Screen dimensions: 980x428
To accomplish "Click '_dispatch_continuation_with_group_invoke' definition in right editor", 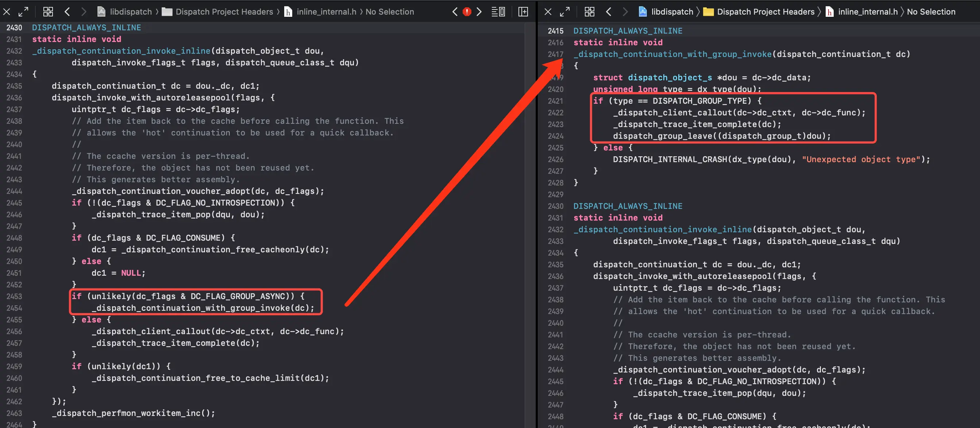I will coord(672,54).
